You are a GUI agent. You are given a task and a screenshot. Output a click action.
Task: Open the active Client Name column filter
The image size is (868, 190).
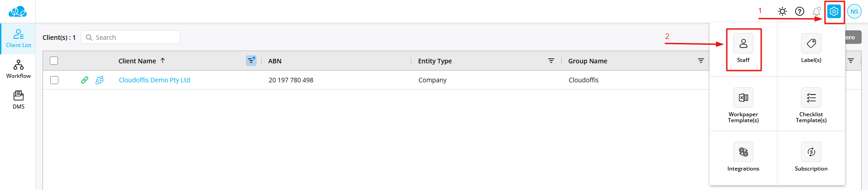(x=251, y=61)
